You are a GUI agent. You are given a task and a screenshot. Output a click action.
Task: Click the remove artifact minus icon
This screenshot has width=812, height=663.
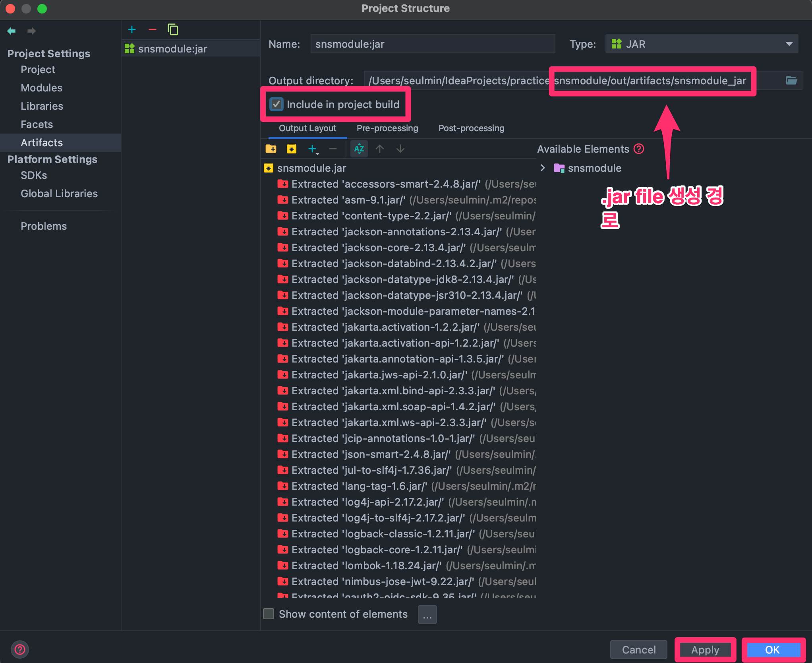pyautogui.click(x=152, y=30)
